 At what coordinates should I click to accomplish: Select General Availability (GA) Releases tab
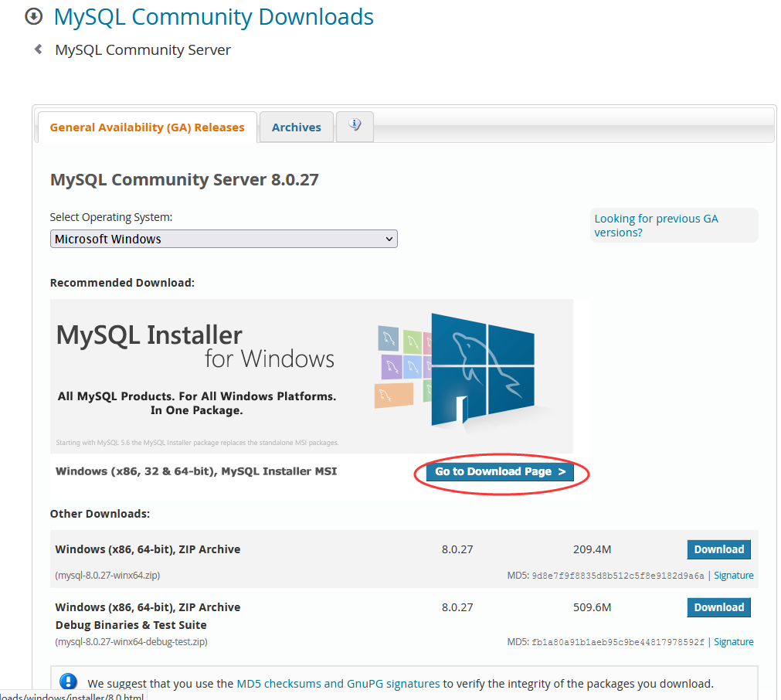pos(148,127)
